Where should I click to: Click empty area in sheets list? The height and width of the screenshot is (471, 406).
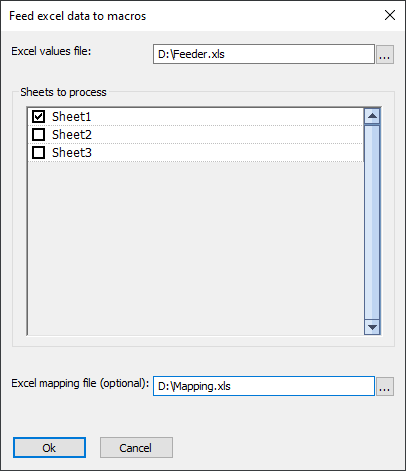[196, 248]
